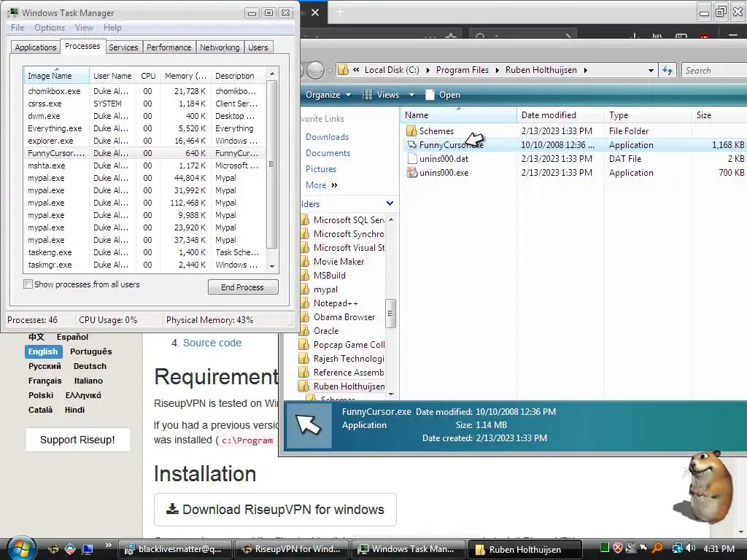
Task: Switch to Networking tab
Action: tap(220, 47)
